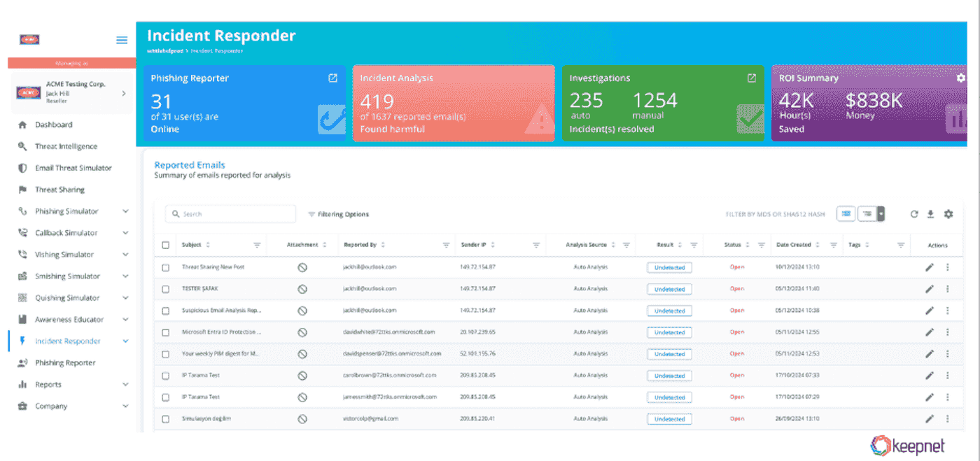This screenshot has height=461, width=980.
Task: Open ROI Summary settings gear
Action: [960, 78]
